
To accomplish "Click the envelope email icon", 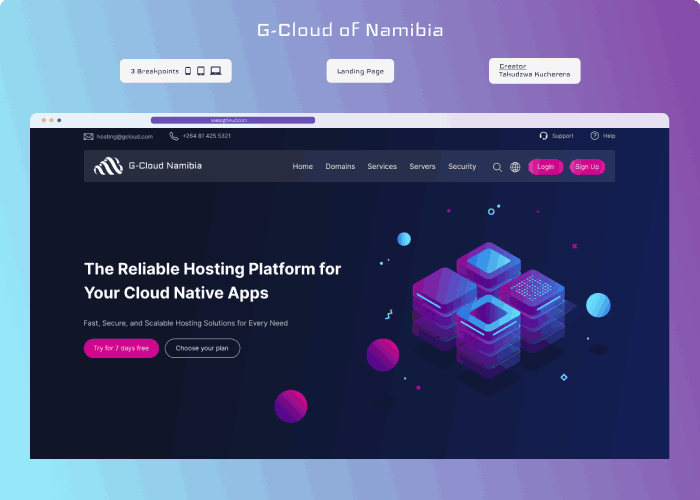I will [88, 136].
